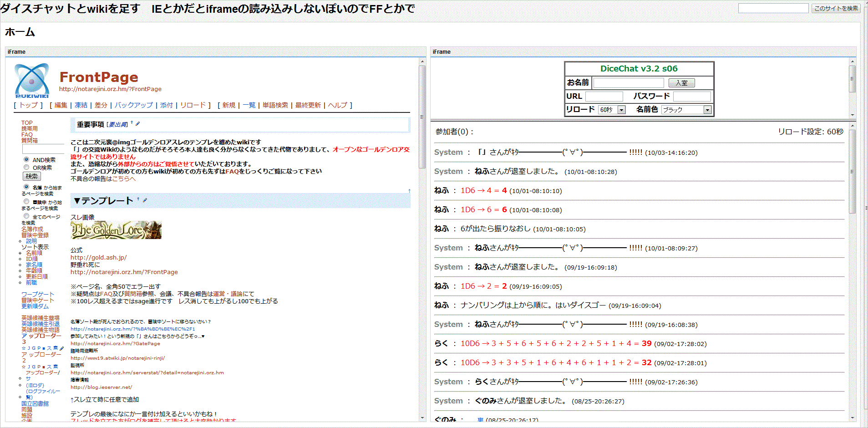
Task: Select the OR検索 radio button
Action: pyautogui.click(x=26, y=167)
